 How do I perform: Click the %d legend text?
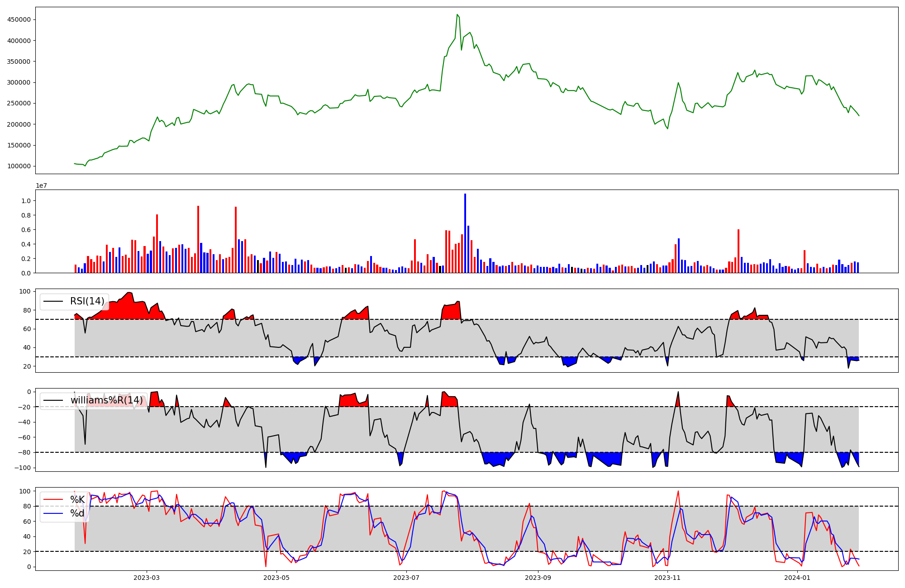[77, 513]
